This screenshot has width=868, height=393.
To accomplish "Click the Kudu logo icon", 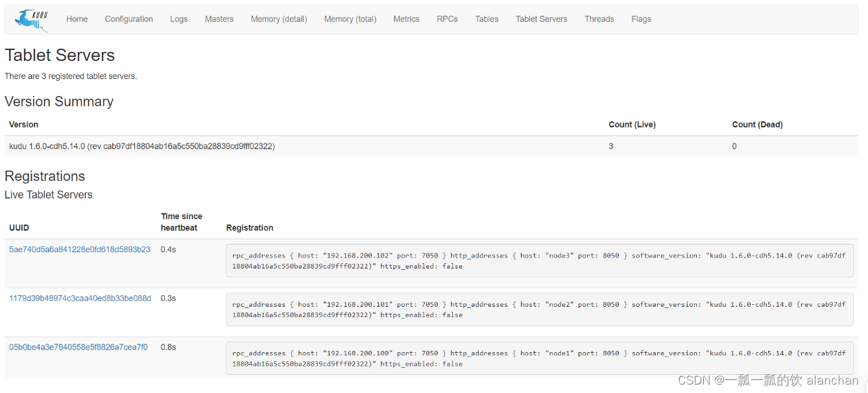I will point(32,19).
